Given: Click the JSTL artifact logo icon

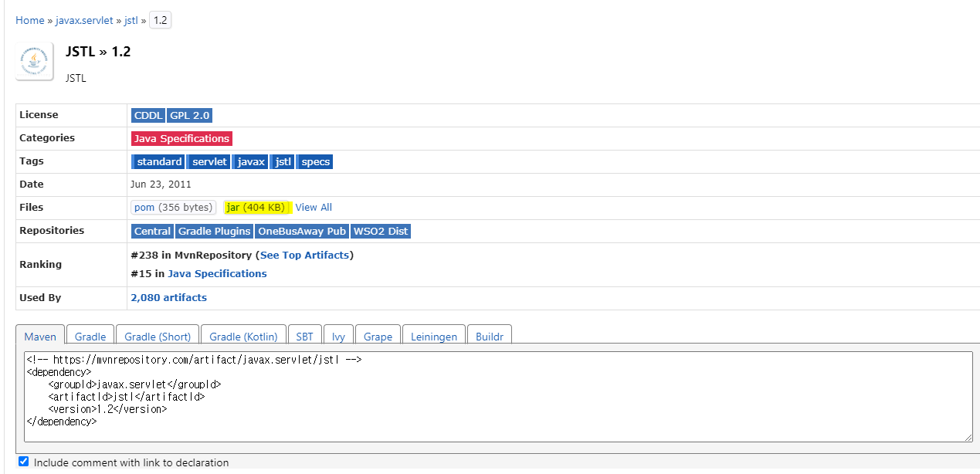Looking at the screenshot, I should tap(35, 61).
